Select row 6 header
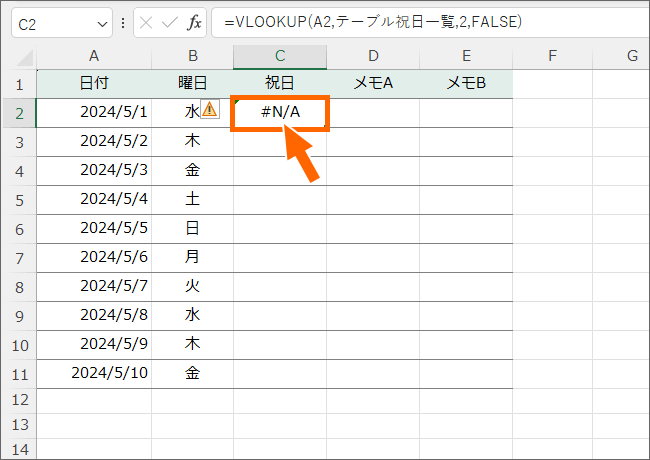 (x=19, y=229)
